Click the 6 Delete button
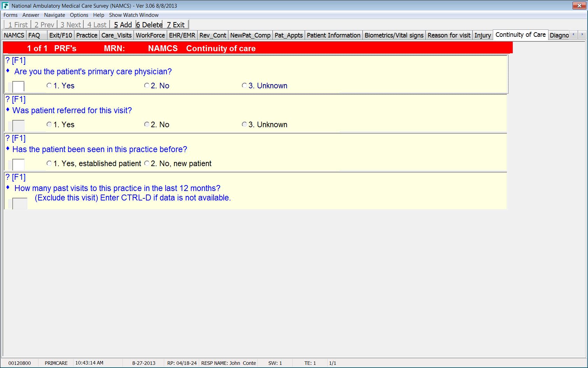The height and width of the screenshot is (368, 588). tap(149, 25)
